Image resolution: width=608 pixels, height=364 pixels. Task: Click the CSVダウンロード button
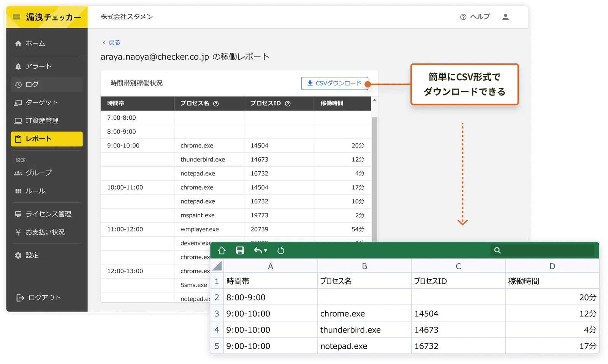point(335,83)
